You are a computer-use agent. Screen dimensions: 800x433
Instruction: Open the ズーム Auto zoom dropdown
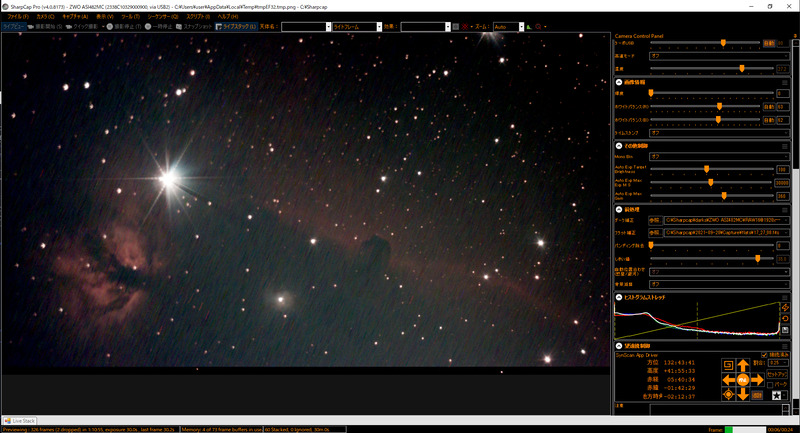pos(509,27)
